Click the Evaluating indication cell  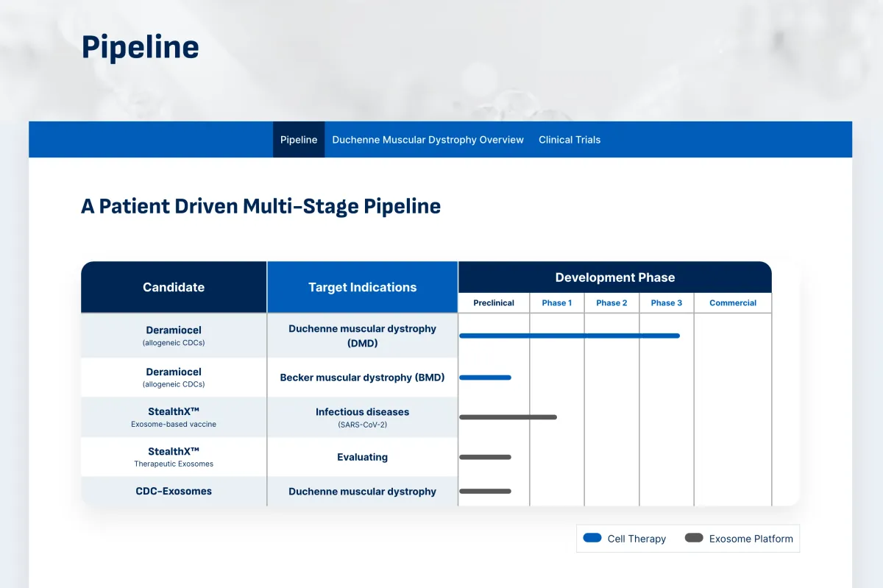pos(363,457)
